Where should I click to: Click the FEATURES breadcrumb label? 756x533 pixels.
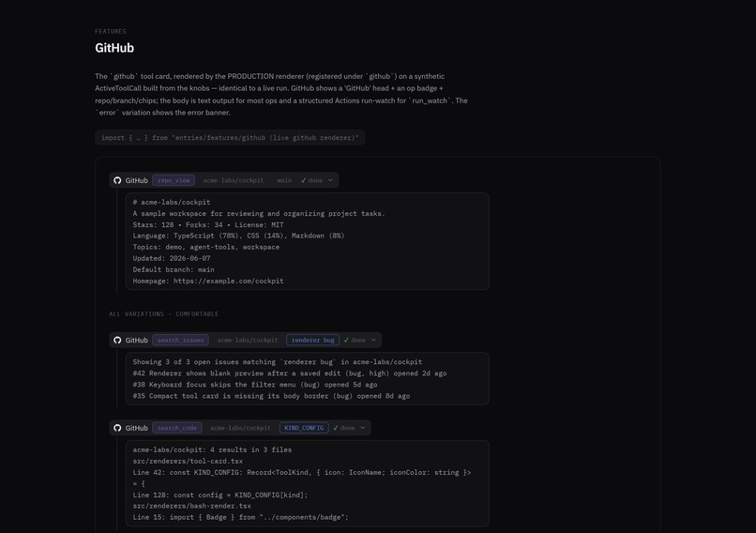click(111, 31)
